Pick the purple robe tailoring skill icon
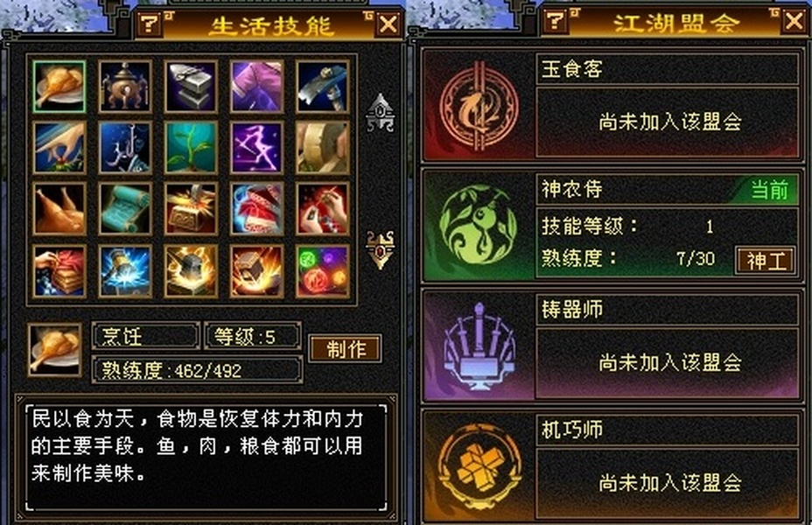Image resolution: width=812 pixels, height=525 pixels. (256, 87)
